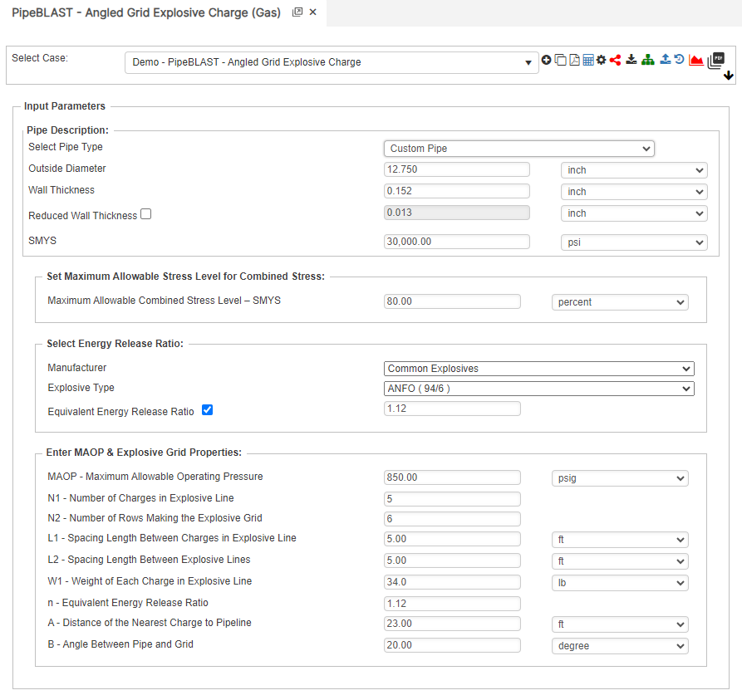The image size is (742, 700).
Task: Click the single-page PDF report icon
Action: tap(574, 60)
